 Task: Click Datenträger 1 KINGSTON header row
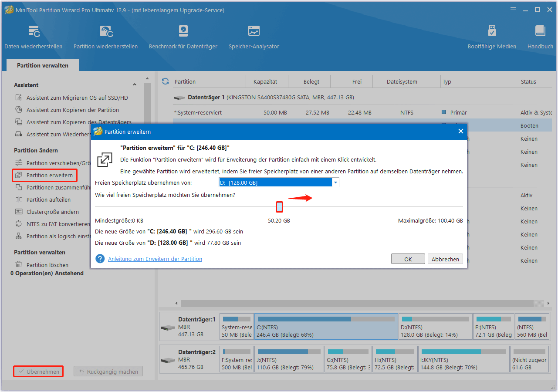point(363,98)
